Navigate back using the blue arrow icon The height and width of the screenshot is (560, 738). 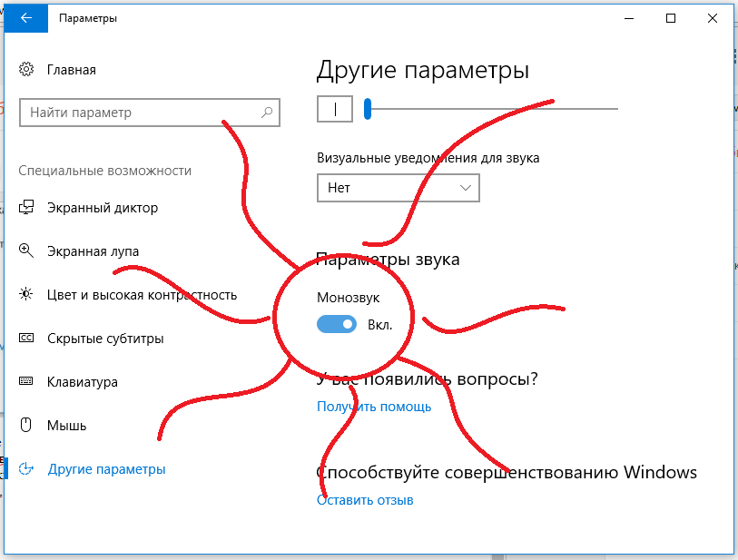[x=25, y=17]
